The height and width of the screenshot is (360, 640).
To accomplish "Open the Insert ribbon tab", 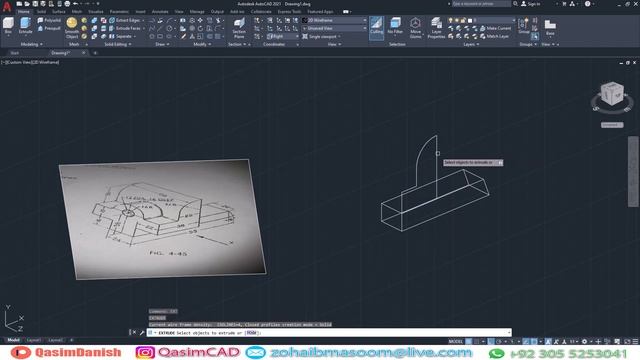I will coord(140,12).
